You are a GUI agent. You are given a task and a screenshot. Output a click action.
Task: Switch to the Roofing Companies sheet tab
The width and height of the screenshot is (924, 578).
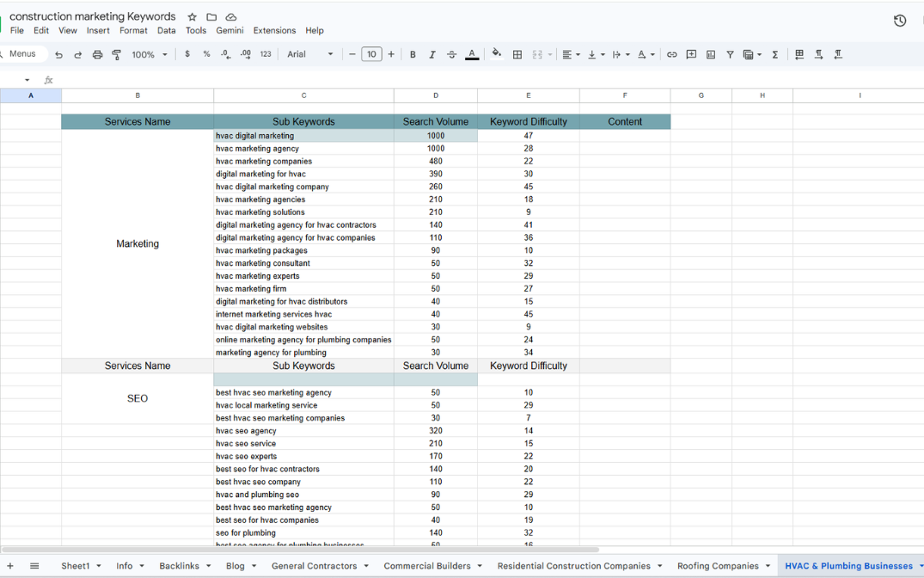718,566
